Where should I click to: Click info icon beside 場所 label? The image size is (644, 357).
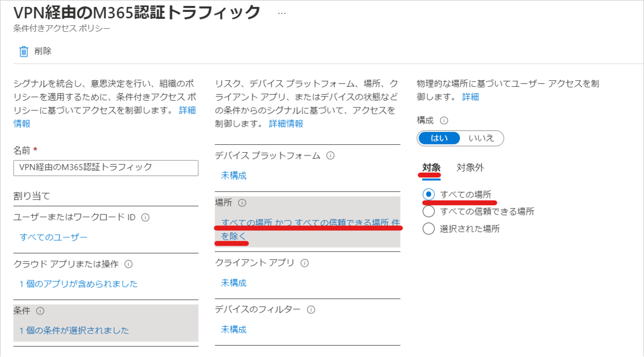coord(241,203)
